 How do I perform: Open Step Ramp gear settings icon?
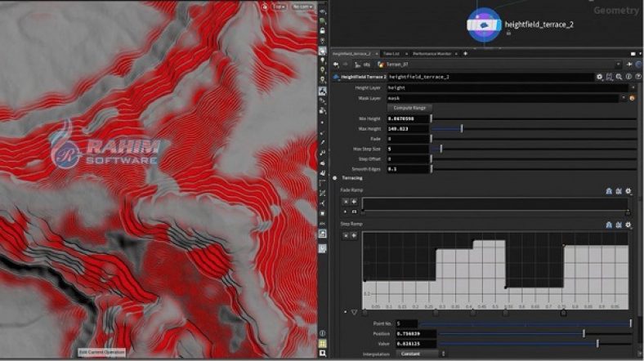pos(628,224)
